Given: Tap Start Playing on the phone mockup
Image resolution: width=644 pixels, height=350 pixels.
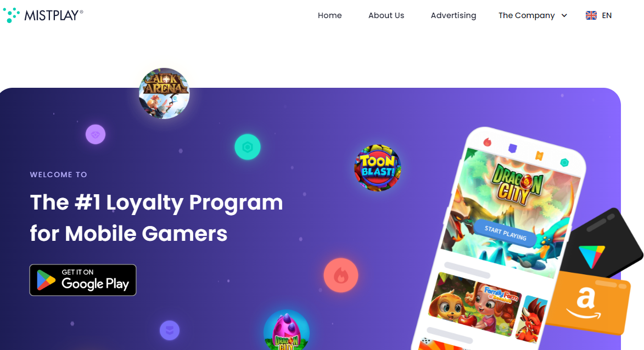Looking at the screenshot, I should click(505, 233).
